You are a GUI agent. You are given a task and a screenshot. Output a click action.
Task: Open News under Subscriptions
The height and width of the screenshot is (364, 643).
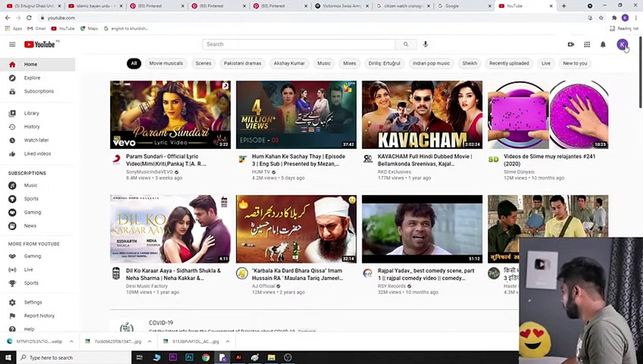[x=37, y=226]
